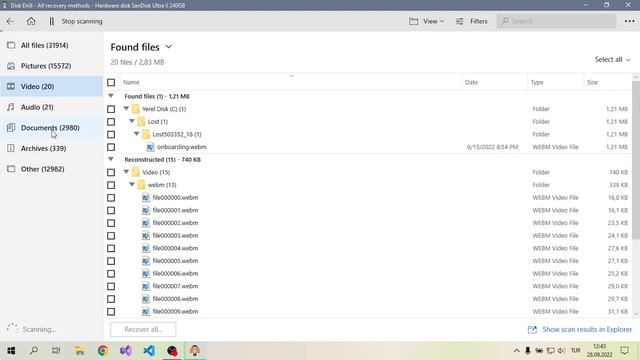Click the All files sidebar icon
Image resolution: width=640 pixels, height=360 pixels.
(11, 45)
